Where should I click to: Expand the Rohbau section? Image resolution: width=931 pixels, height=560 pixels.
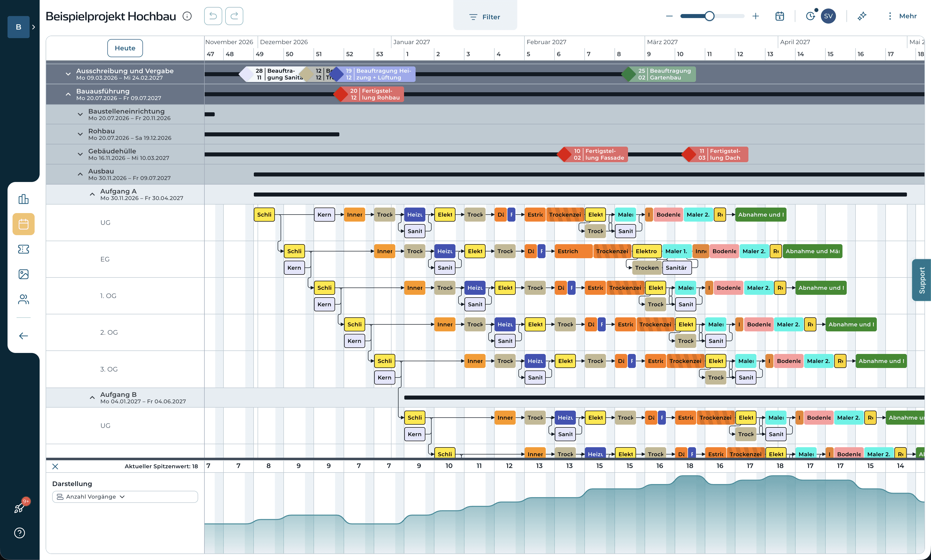tap(80, 134)
